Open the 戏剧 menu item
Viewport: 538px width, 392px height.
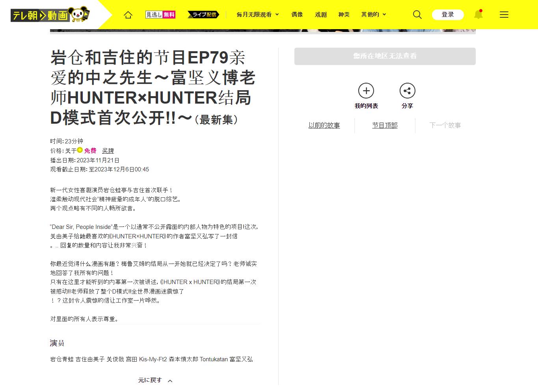click(321, 15)
